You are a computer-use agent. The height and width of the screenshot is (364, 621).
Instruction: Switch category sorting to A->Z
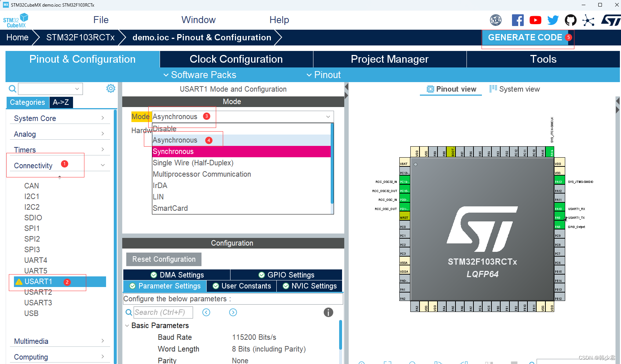(61, 103)
